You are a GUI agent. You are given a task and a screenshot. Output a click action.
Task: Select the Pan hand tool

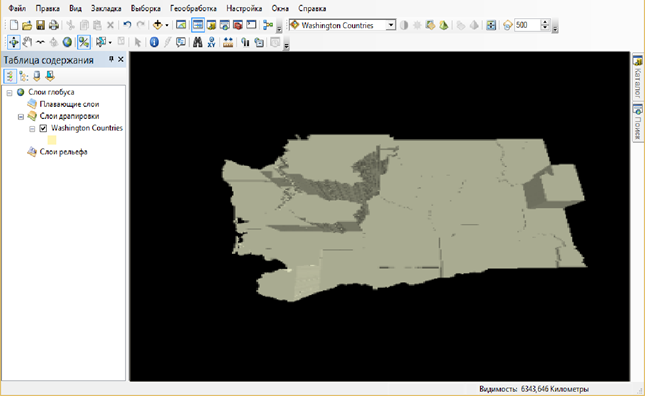click(x=28, y=42)
